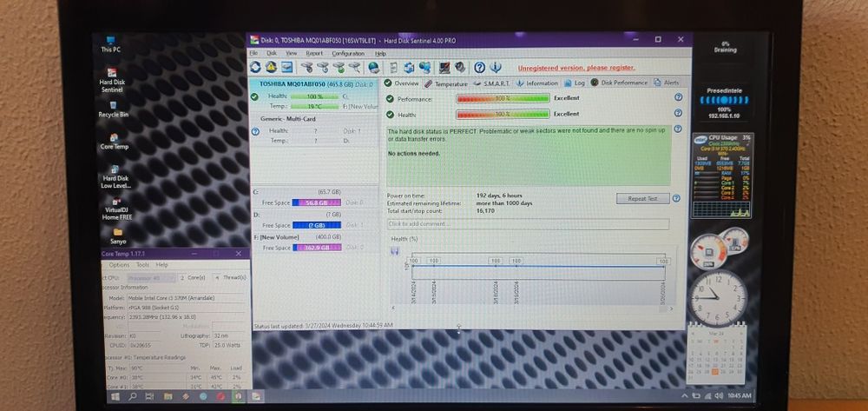The width and height of the screenshot is (868, 411).
Task: Switch to the S.M.A.R.T. tab
Action: 491,83
